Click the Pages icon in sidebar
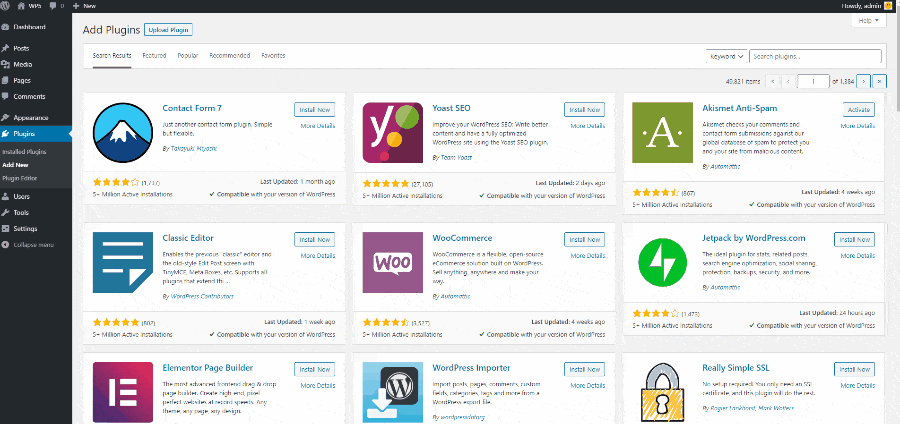This screenshot has height=424, width=900. [5, 80]
